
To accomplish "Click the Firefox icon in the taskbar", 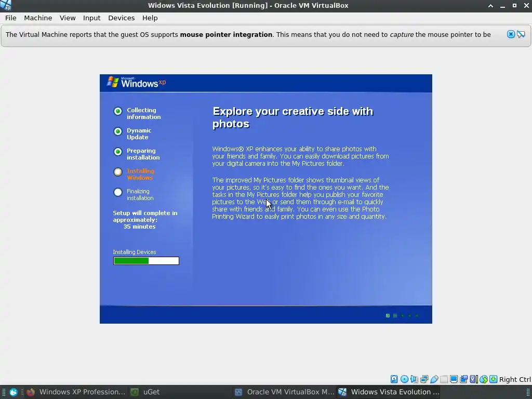I will click(x=31, y=392).
